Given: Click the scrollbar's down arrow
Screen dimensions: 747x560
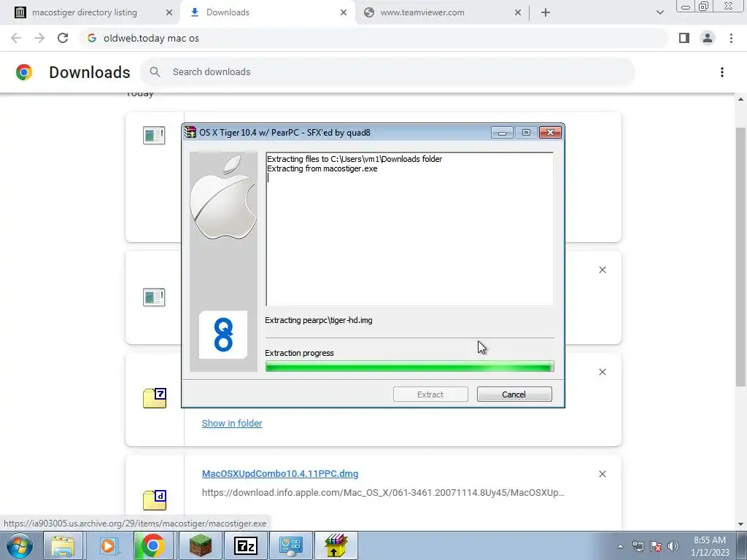Looking at the screenshot, I should 740,524.
